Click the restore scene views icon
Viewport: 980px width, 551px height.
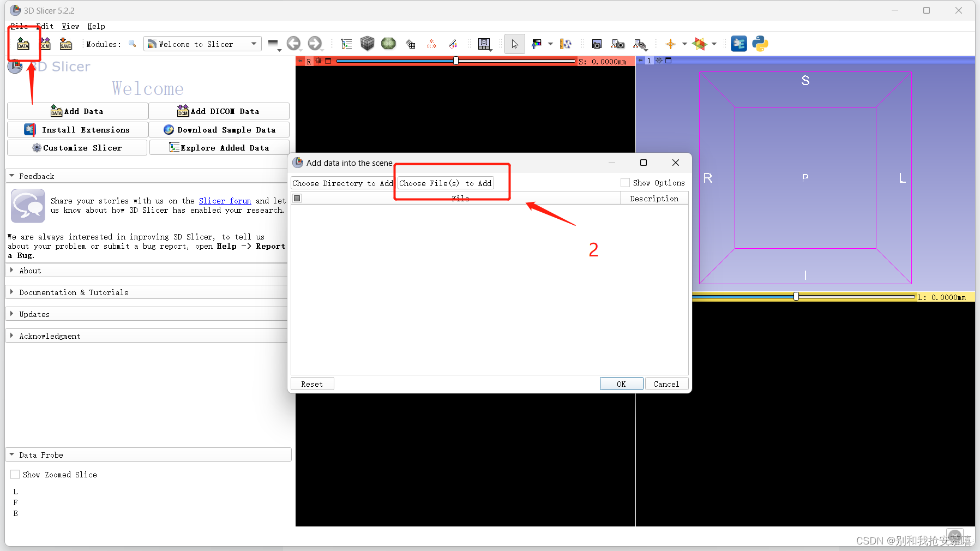[640, 44]
